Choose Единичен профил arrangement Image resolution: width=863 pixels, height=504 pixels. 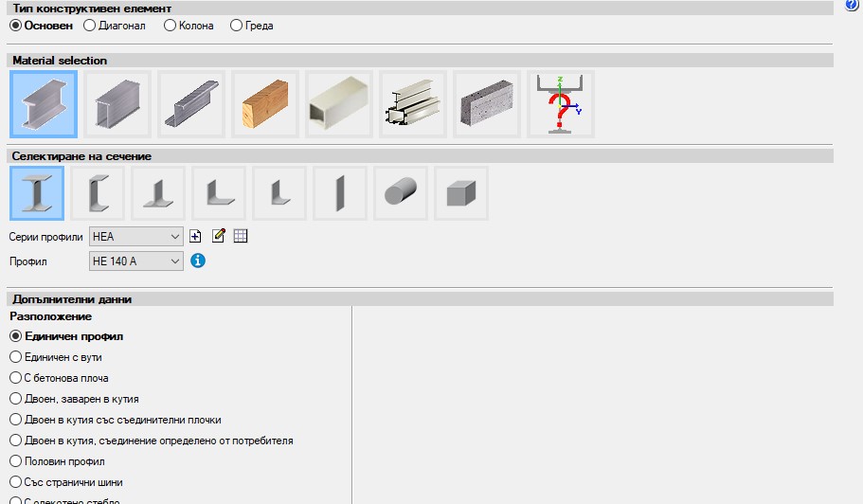(x=66, y=336)
